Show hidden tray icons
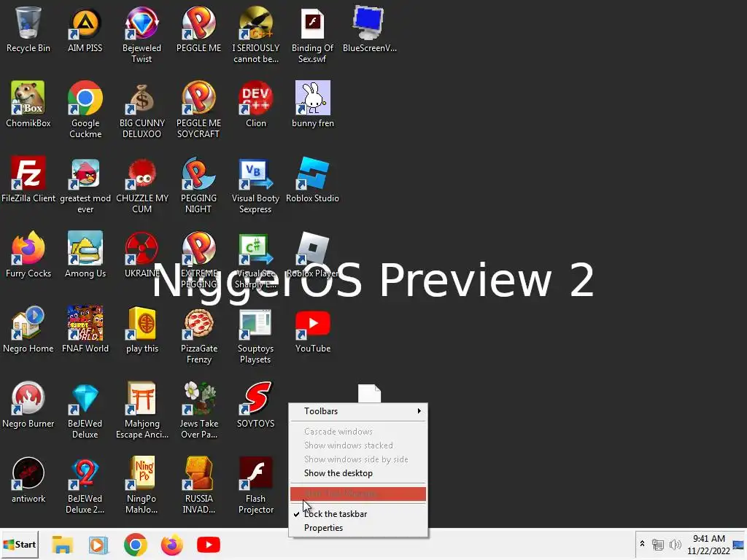Image resolution: width=747 pixels, height=560 pixels. coord(642,543)
